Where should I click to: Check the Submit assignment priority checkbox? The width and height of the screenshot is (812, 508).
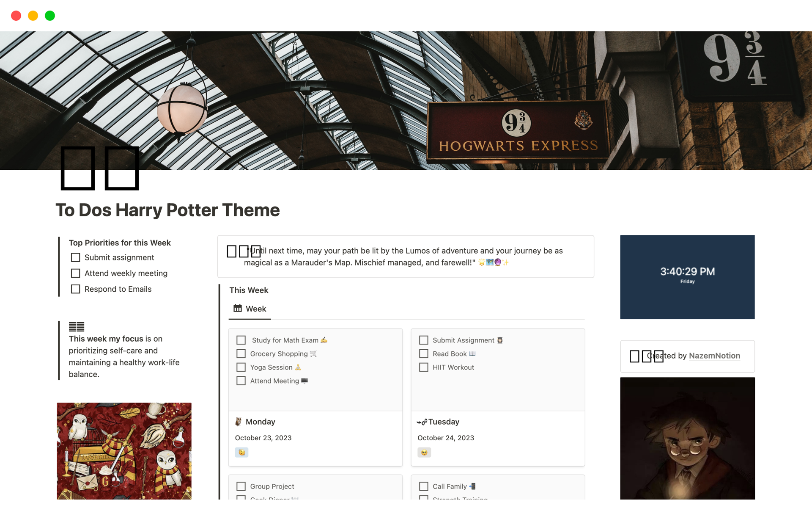[76, 257]
